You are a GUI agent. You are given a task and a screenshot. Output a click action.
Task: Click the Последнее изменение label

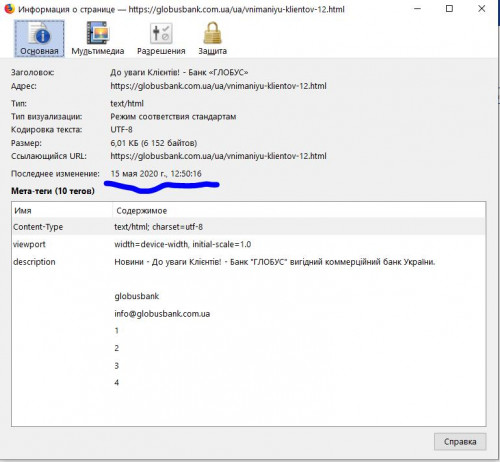tap(55, 174)
